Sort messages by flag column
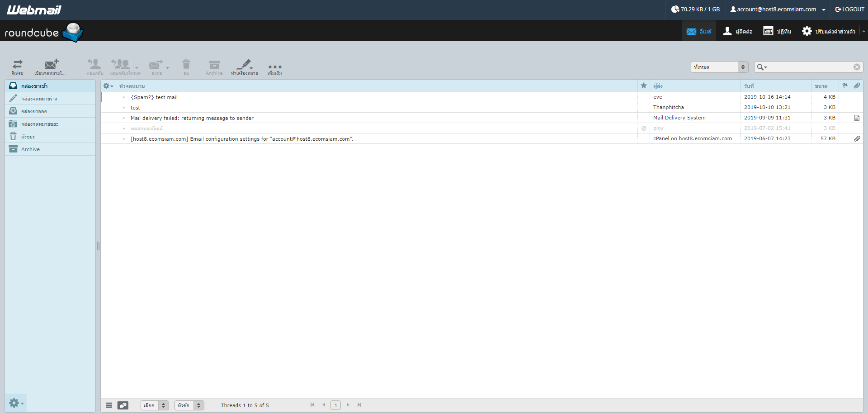 pos(845,86)
